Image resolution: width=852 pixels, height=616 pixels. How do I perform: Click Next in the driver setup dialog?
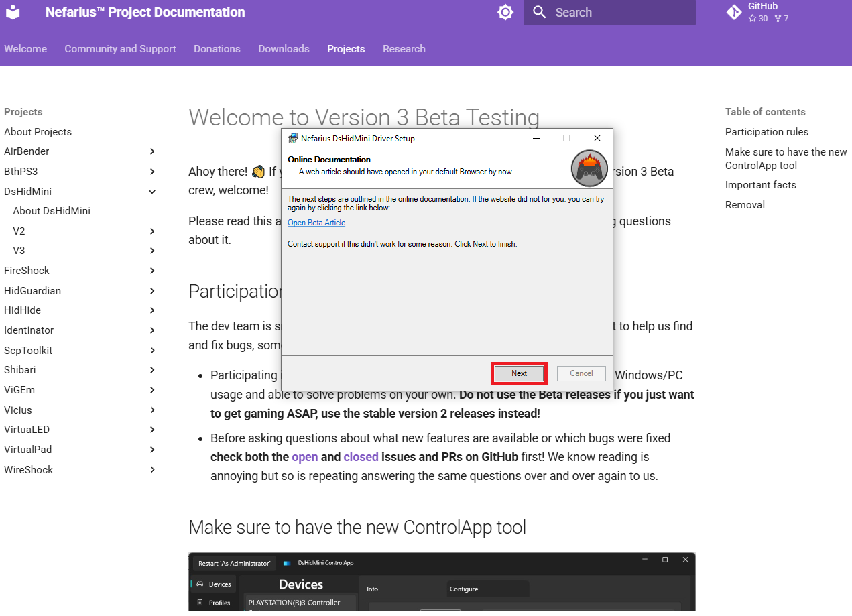[520, 373]
